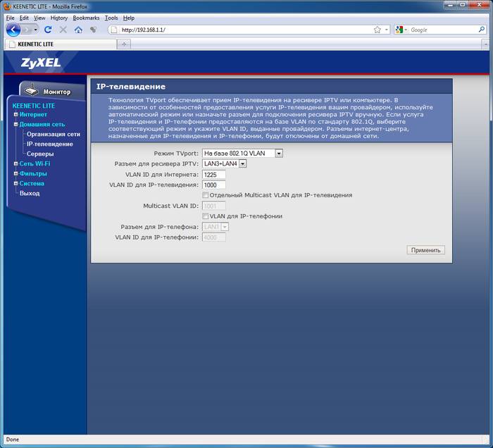The height and width of the screenshot is (448, 493).
Task: Reload the page with the refresh icon
Action: tap(48, 30)
